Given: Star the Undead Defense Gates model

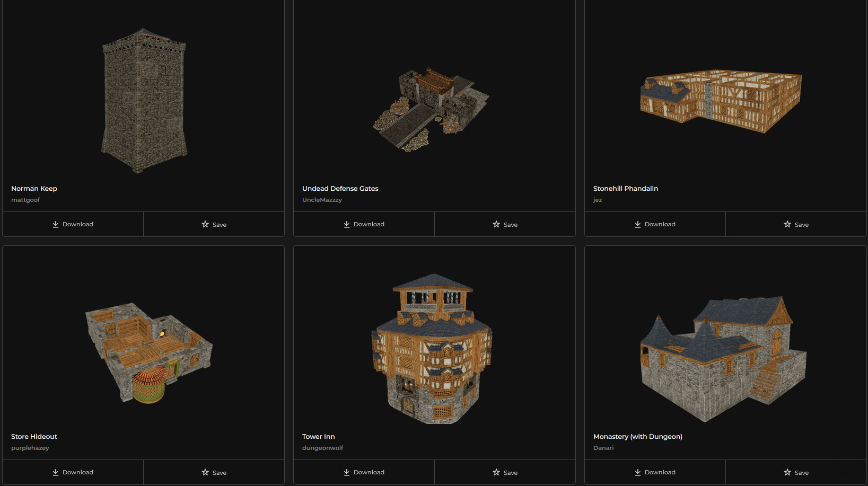Looking at the screenshot, I should pyautogui.click(x=496, y=224).
